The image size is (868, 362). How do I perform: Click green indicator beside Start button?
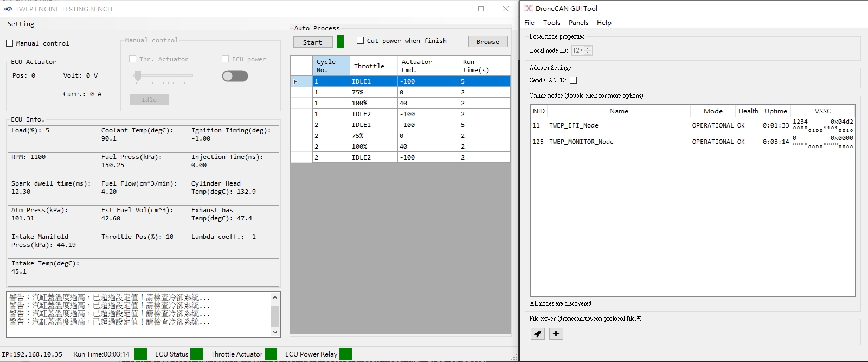click(340, 42)
